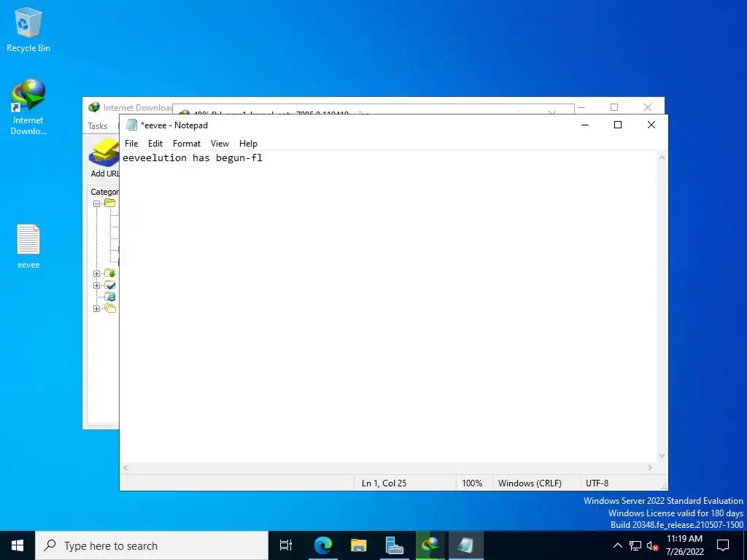
Task: Maximize the Notepad window
Action: click(618, 125)
